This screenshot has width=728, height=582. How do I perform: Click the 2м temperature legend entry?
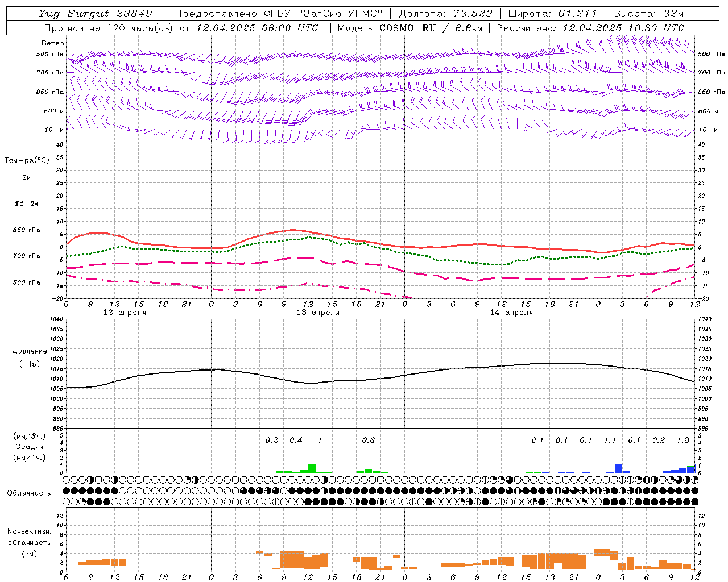[27, 177]
